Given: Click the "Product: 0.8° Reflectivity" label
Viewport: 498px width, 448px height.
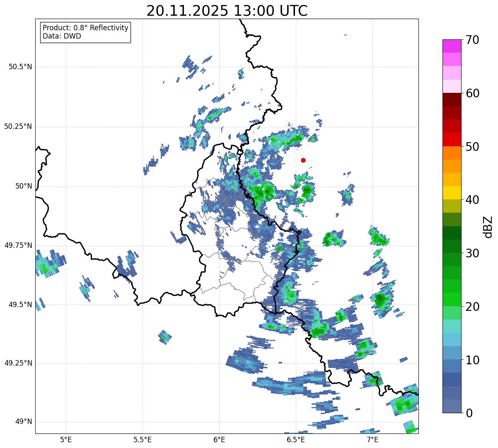Looking at the screenshot, I should click(x=86, y=28).
